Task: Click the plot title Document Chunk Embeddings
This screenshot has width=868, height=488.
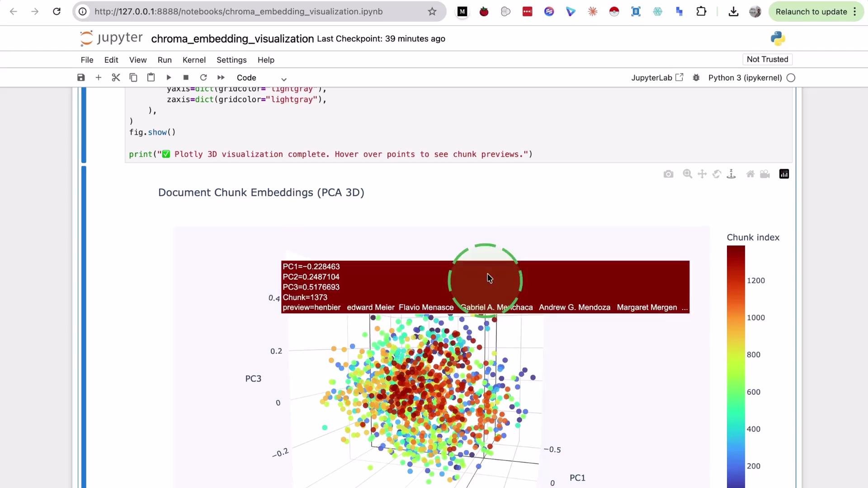Action: [x=261, y=192]
